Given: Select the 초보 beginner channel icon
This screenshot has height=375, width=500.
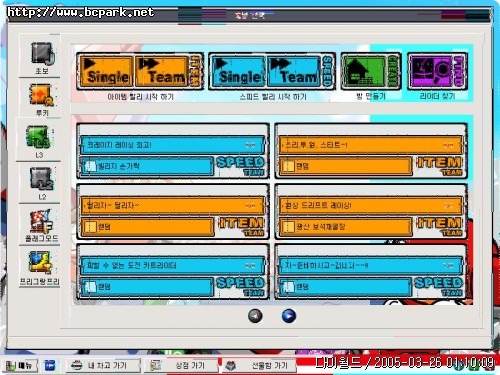Looking at the screenshot, I should (42, 53).
